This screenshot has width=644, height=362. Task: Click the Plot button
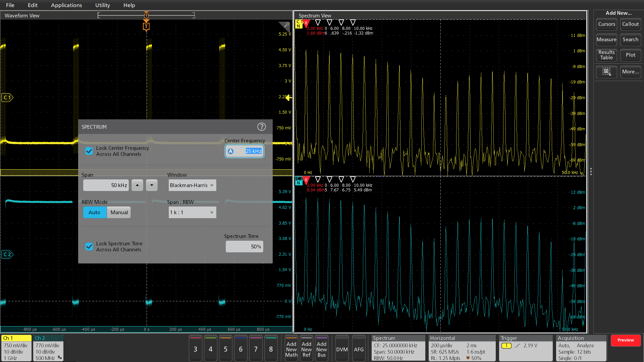tap(631, 55)
